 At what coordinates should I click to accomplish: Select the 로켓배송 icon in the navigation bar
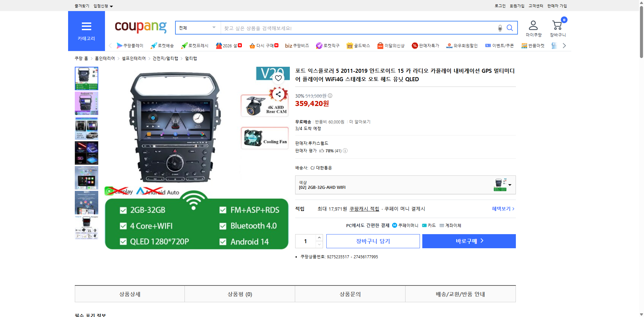tap(154, 45)
